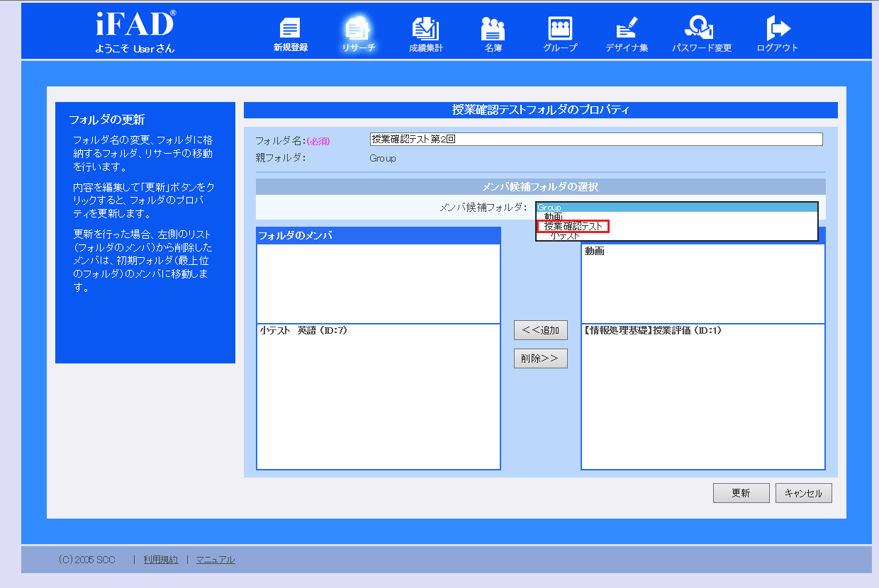Viewport: 879px width, 588px height.
Task: Select Group in the メンバ候補フォルダ dropdown
Action: click(677, 208)
